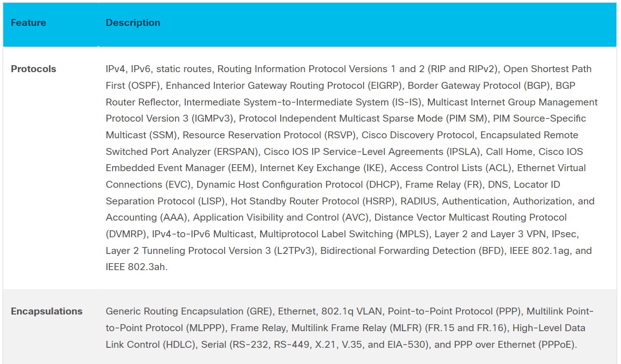Click the 'Cisco Discovery Protocol' text
This screenshot has height=364, width=621.
(418, 135)
